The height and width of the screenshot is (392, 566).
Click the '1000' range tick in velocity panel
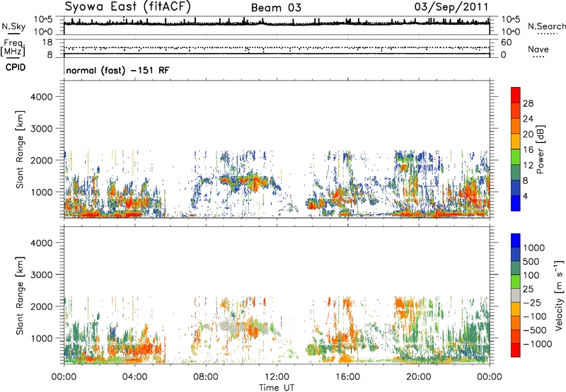point(42,338)
